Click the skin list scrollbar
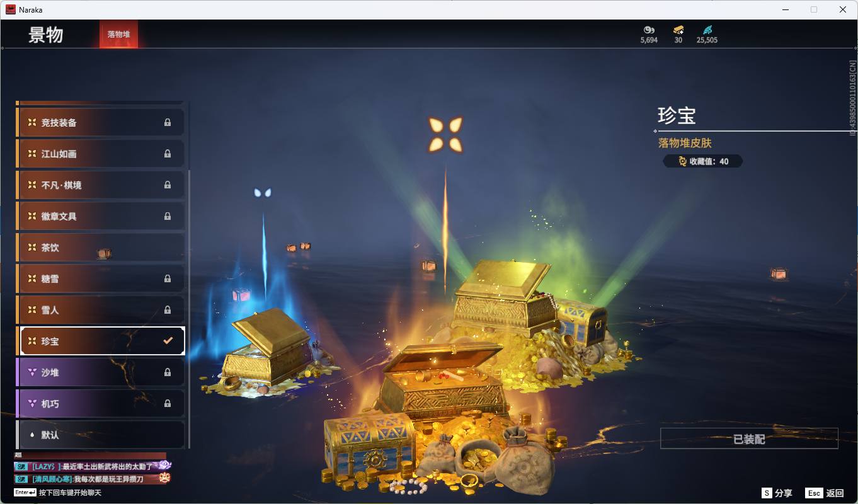 coord(189,309)
